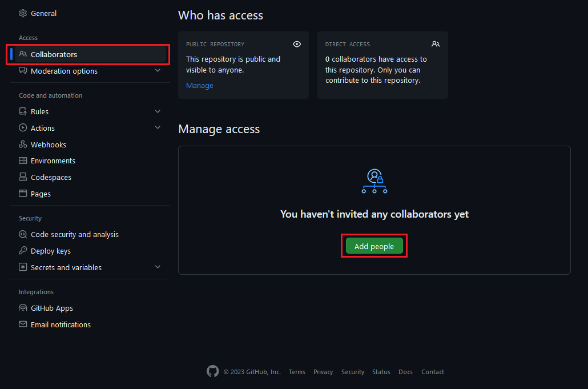Click the green Add people button

pos(374,246)
